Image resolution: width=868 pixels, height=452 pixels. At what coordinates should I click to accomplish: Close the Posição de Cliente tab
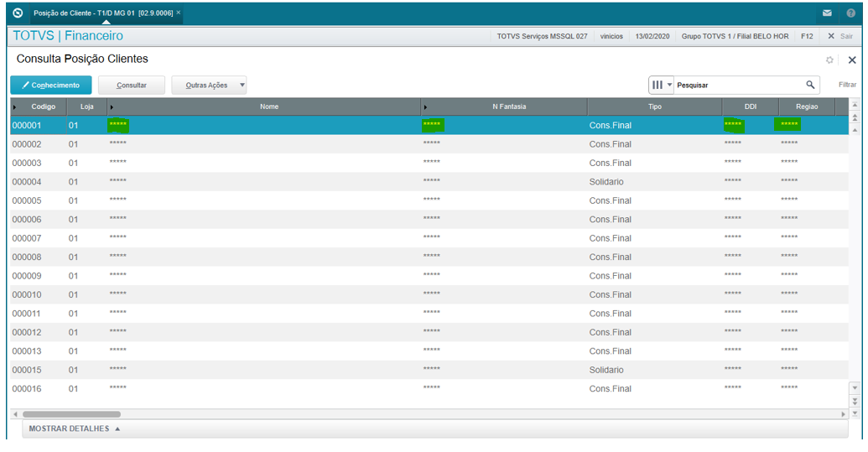(x=179, y=13)
